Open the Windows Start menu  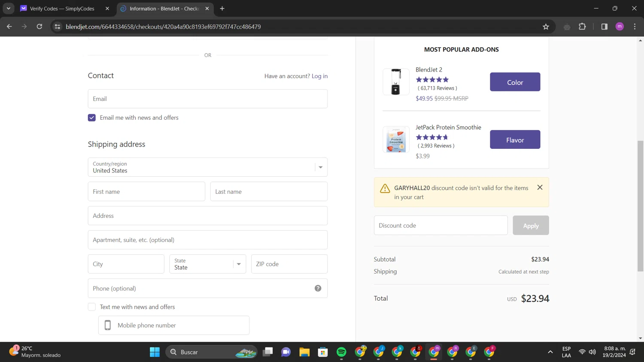click(x=155, y=352)
